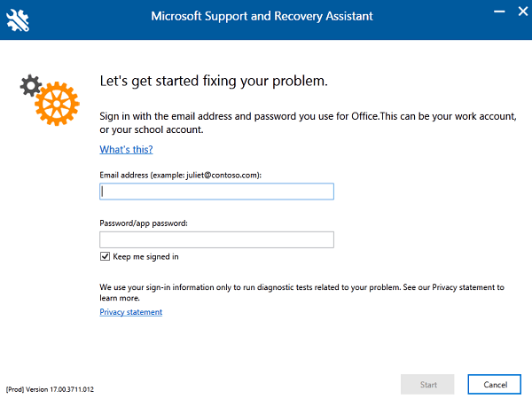The image size is (532, 399).
Task: Click the sign-in instructions paragraph
Action: point(308,123)
